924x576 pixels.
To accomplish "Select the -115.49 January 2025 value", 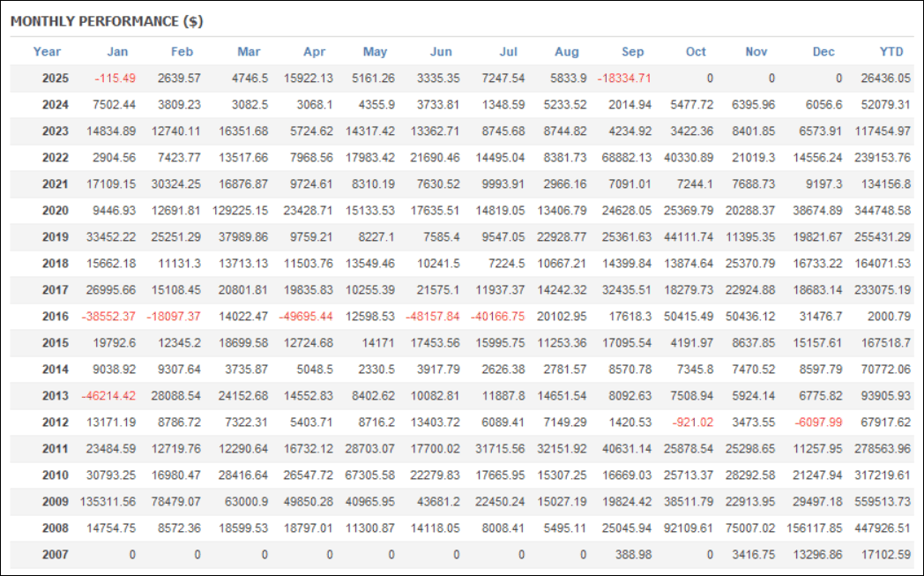I will click(x=115, y=78).
